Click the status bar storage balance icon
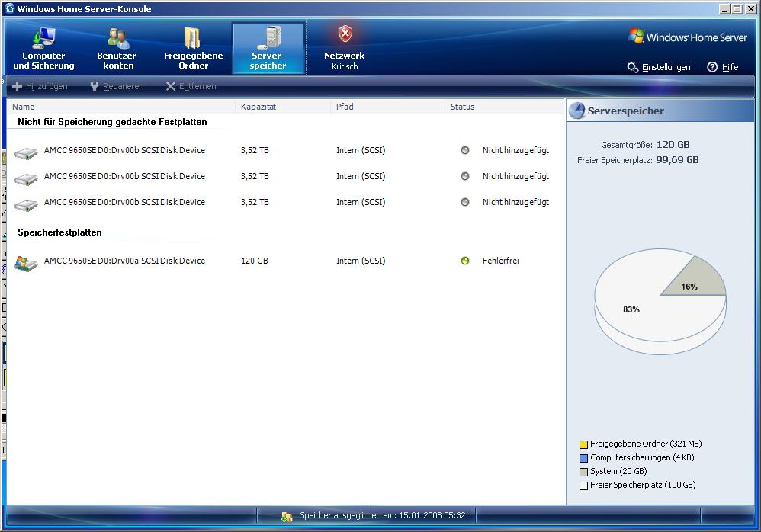The width and height of the screenshot is (761, 532). (287, 517)
